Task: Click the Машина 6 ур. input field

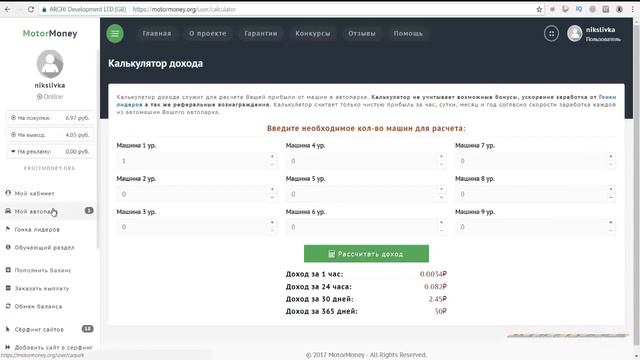Action: pyautogui.click(x=366, y=227)
